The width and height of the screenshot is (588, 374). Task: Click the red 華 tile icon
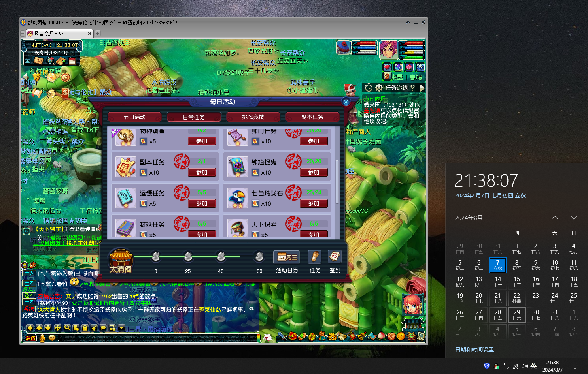click(x=65, y=92)
